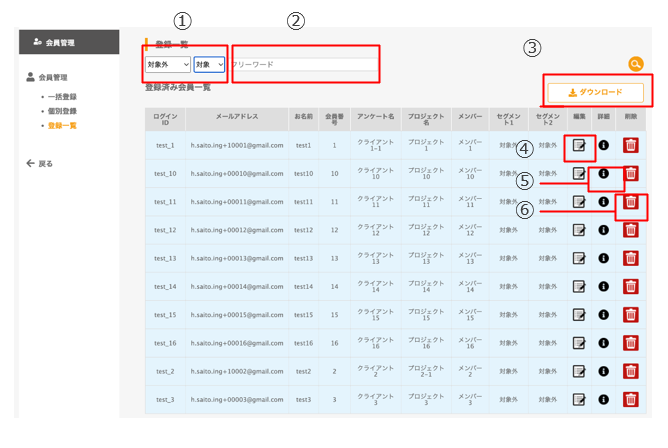Click the 戻る back link

40,164
